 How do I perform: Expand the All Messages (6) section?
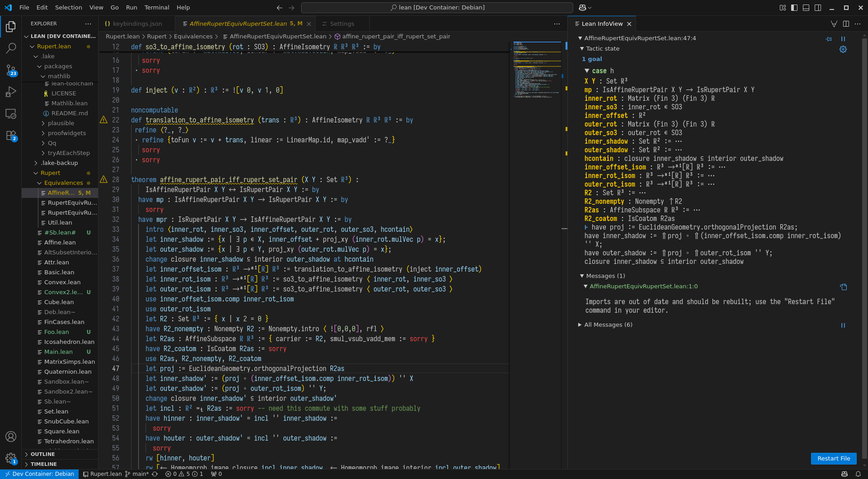pos(608,325)
